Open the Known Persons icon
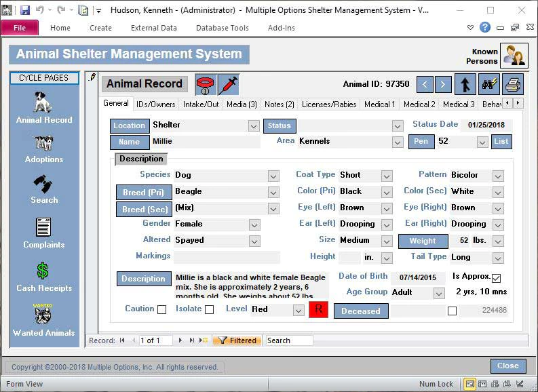This screenshot has height=392, width=538. [514, 56]
